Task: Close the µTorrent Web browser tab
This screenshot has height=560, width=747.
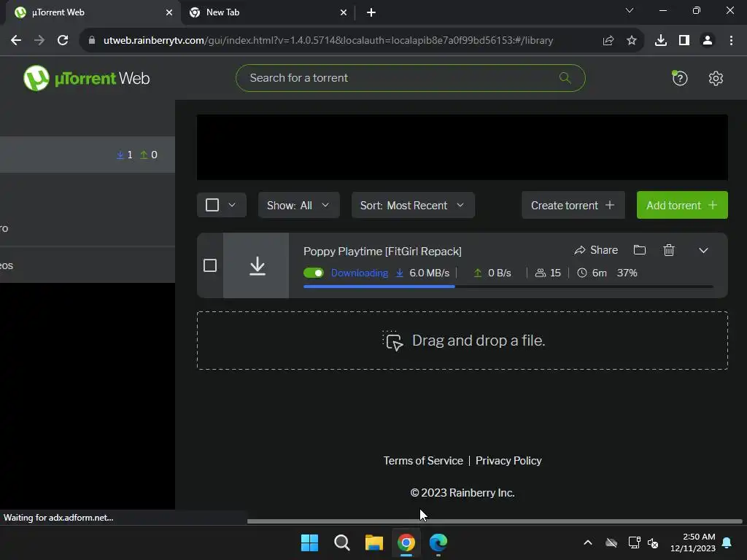Action: 169,13
